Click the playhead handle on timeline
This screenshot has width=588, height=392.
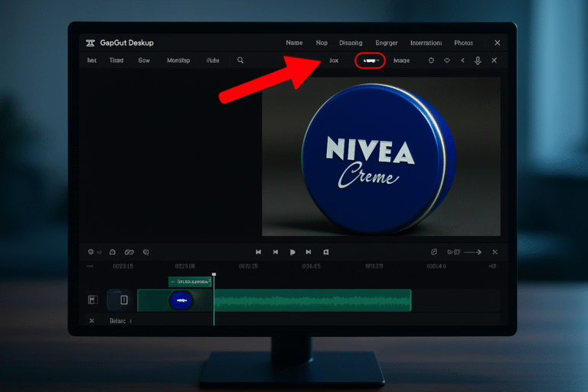tap(214, 275)
